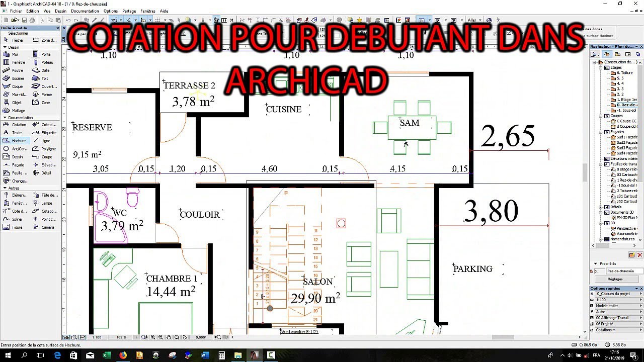Open the Partage menu
644x362 pixels.
tap(129, 11)
